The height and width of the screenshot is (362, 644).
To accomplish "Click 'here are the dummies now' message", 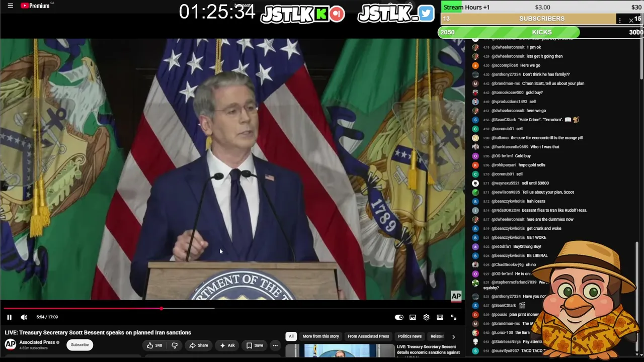I will 550,219.
